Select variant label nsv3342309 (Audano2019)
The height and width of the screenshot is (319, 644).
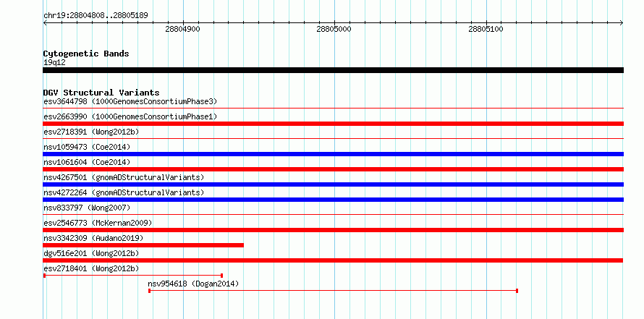[x=93, y=238]
